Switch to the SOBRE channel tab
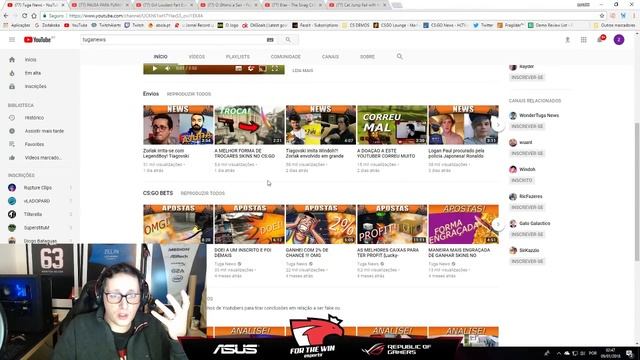 coord(367,57)
